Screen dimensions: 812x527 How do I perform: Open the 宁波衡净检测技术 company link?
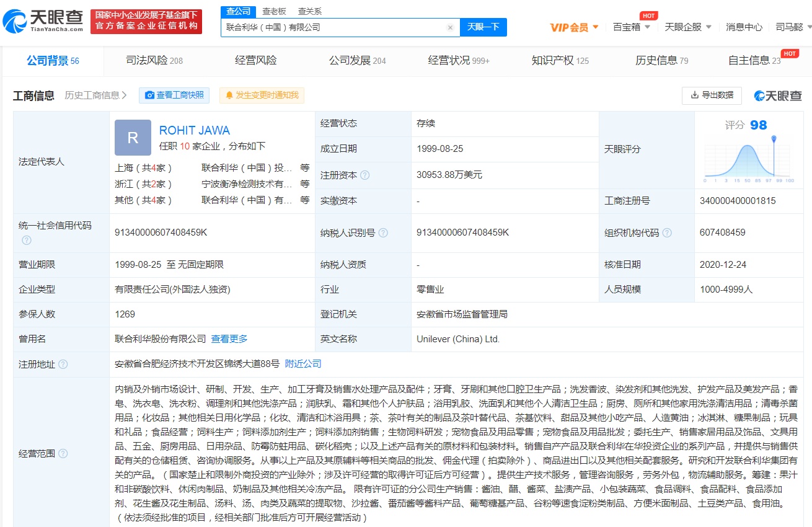point(247,184)
